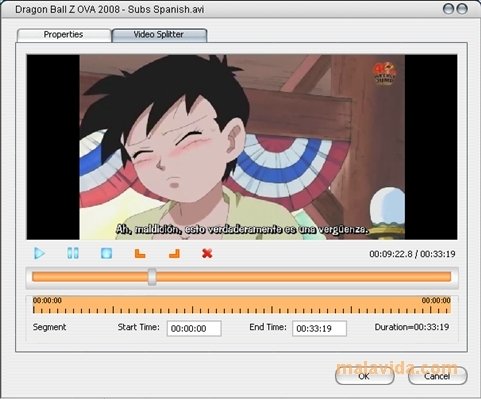Image resolution: width=481 pixels, height=399 pixels.
Task: Delete segment with the red X icon
Action: (207, 254)
